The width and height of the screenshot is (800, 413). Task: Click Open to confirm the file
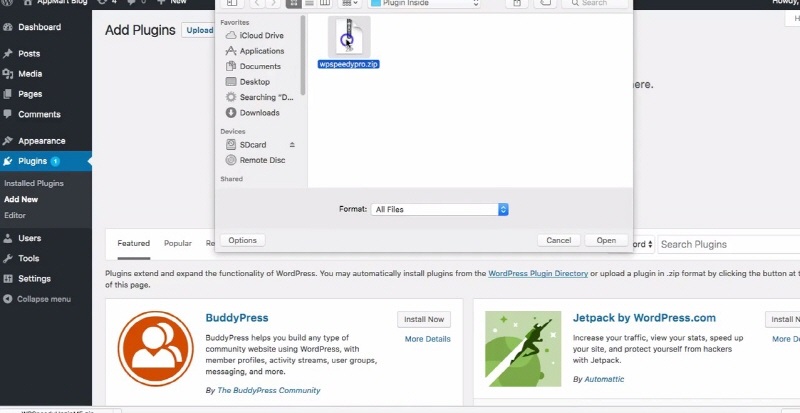tap(606, 240)
